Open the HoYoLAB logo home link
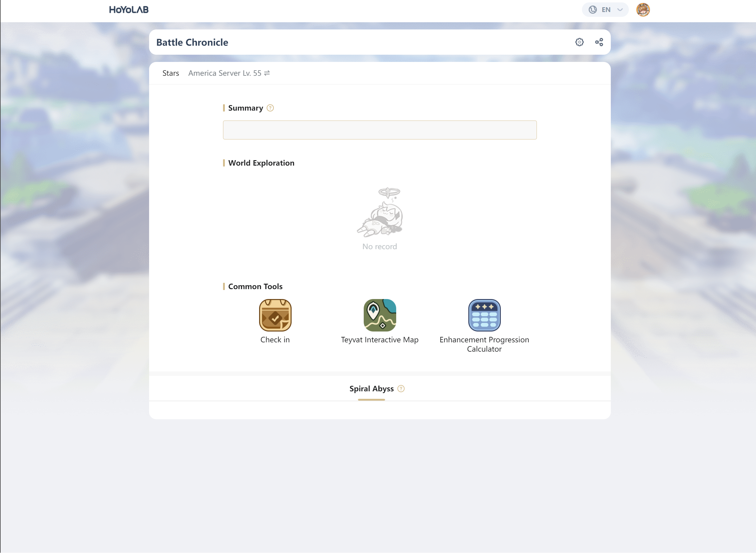Viewport: 756px width, 553px height. point(129,10)
